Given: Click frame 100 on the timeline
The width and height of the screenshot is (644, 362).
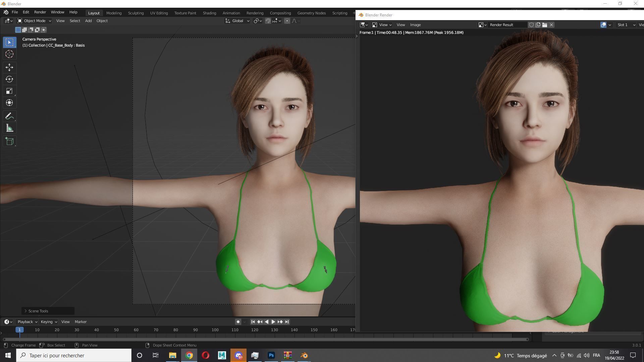Looking at the screenshot, I should point(215,330).
